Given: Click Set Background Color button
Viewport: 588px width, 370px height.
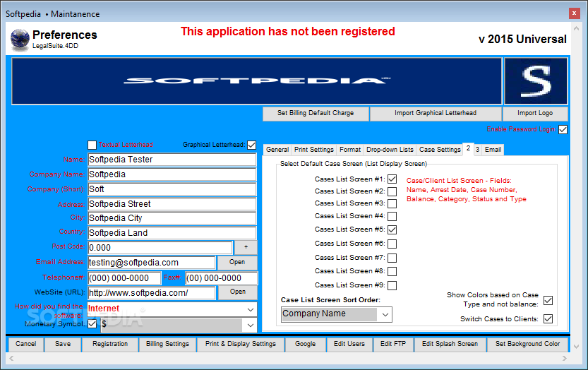Looking at the screenshot, I should tap(527, 344).
